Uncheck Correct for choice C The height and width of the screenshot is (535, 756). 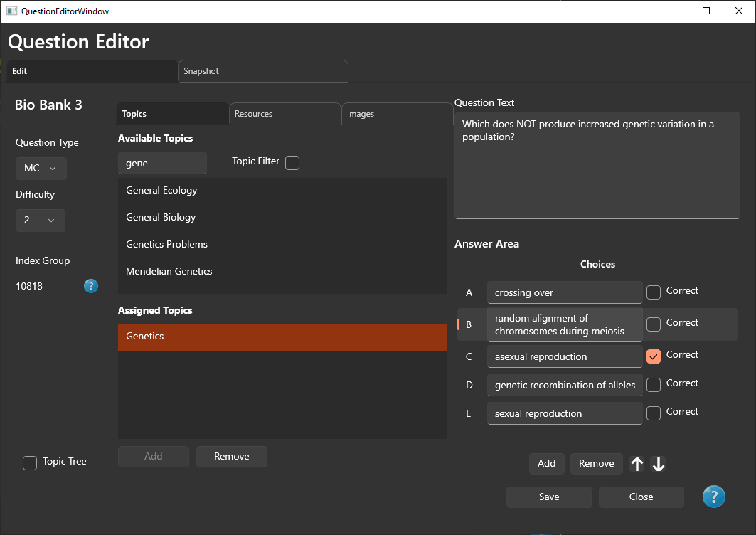pos(654,356)
